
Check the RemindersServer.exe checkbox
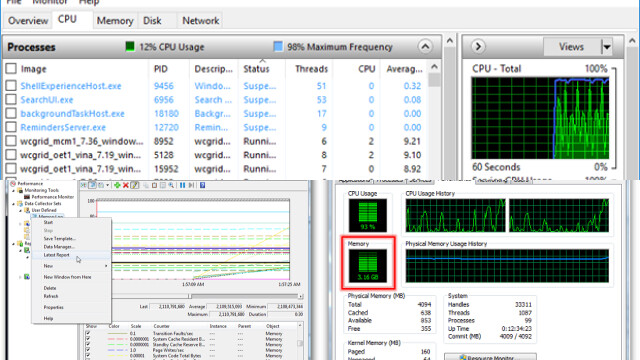(x=11, y=127)
